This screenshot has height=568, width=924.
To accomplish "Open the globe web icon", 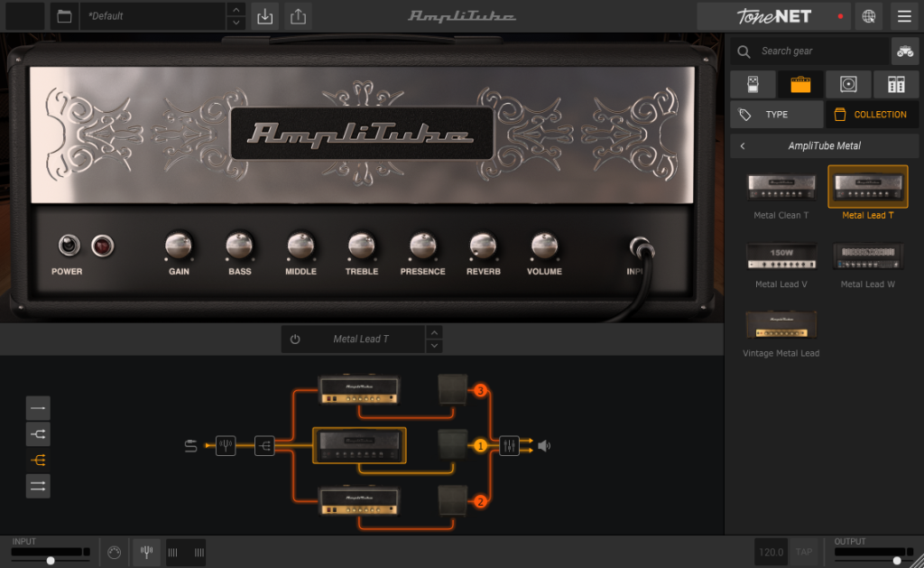I will tap(868, 16).
